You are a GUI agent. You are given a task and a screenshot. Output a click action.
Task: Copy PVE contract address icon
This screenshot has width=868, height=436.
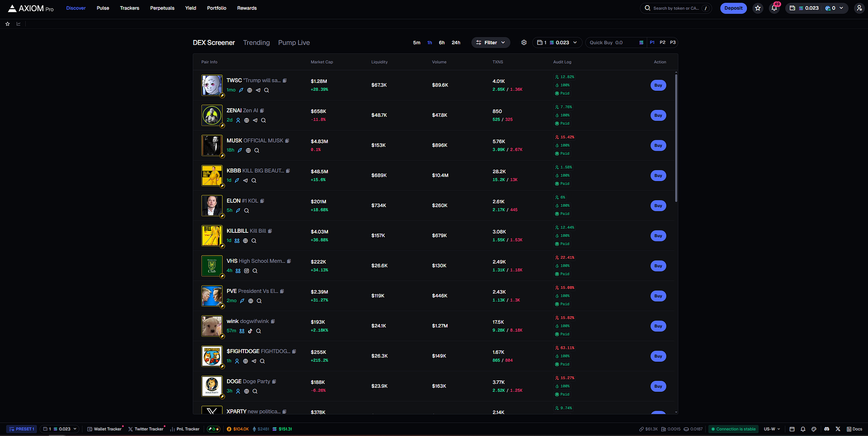(282, 291)
